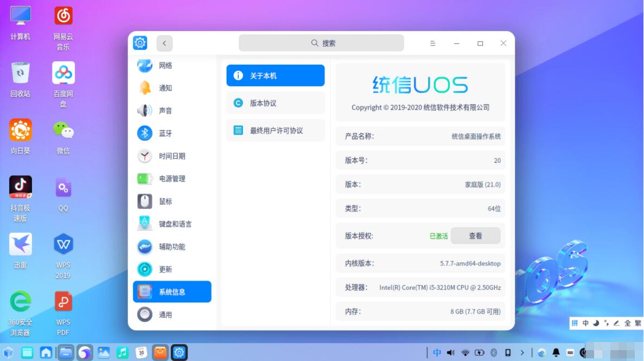Click the back arrow in Control Center
The width and height of the screenshot is (644, 361).
[164, 43]
